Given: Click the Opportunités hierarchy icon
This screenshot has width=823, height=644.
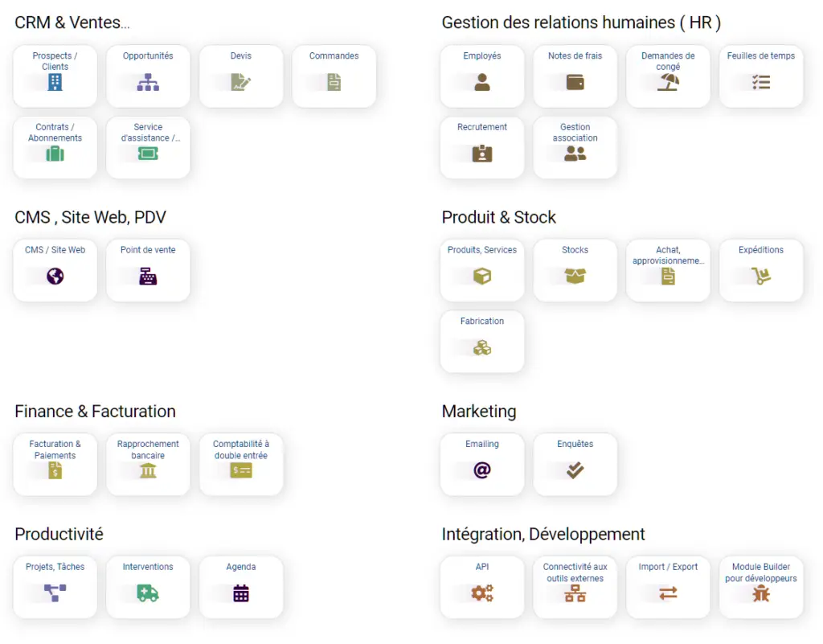Looking at the screenshot, I should point(148,82).
